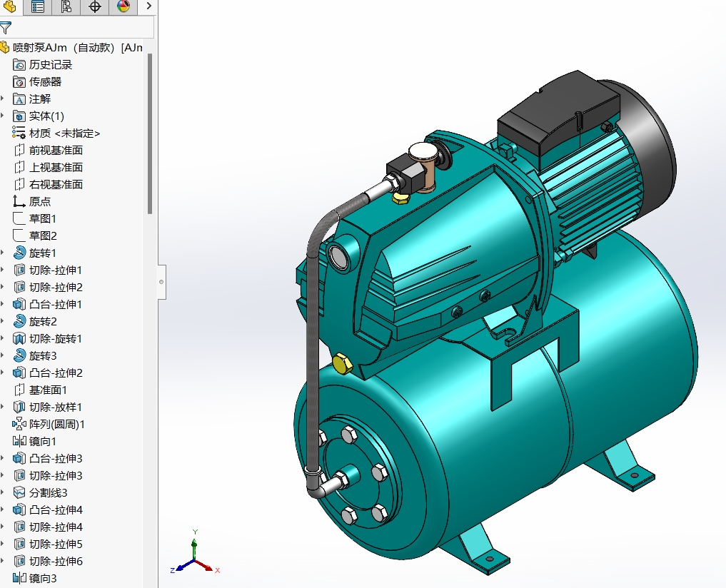Expand more manager tabs with chevron arrow
This screenshot has width=726, height=588.
pos(148,6)
